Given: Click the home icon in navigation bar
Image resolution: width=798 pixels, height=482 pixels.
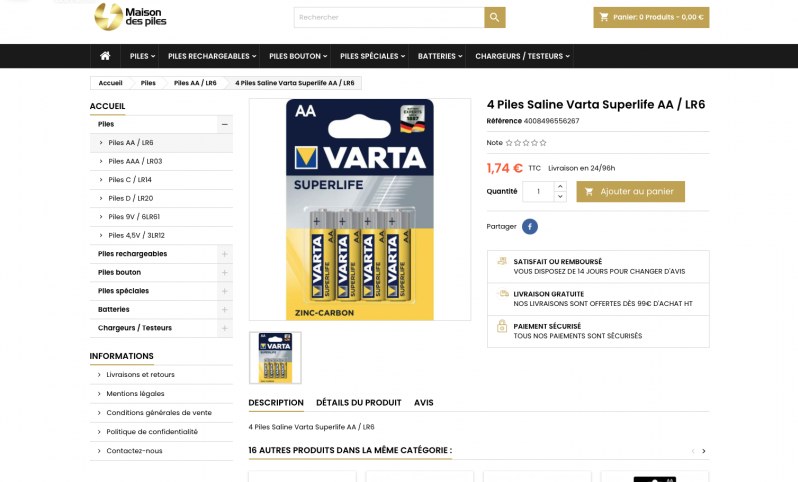Looking at the screenshot, I should 105,56.
